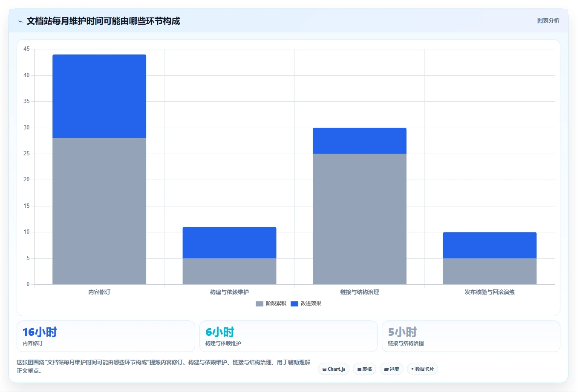Screen dimensions: 577x392
Task: Click the 图表分析 label in the header
Action: point(548,20)
